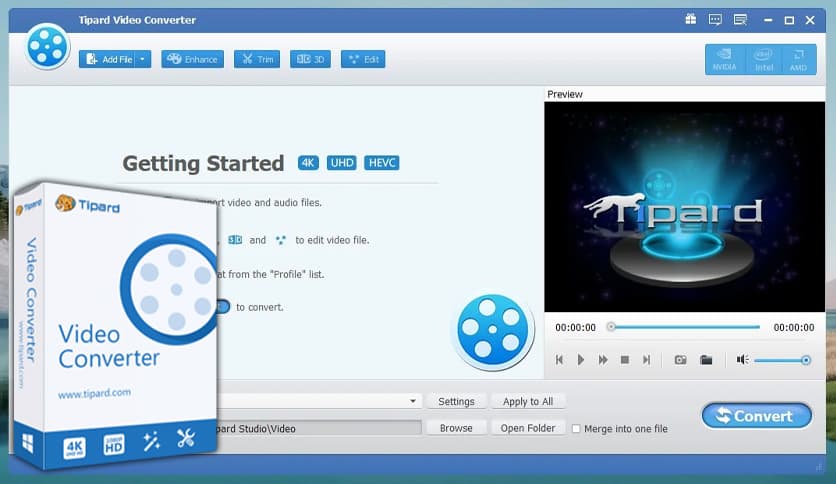Click the Open Folder button
The width and height of the screenshot is (836, 484).
coord(528,428)
